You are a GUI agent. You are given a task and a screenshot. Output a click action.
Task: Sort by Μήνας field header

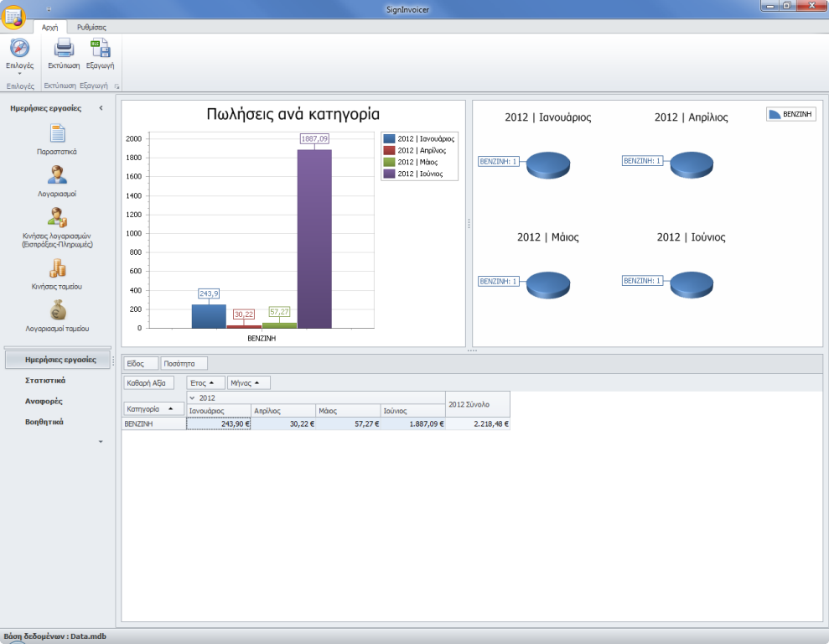(x=248, y=383)
